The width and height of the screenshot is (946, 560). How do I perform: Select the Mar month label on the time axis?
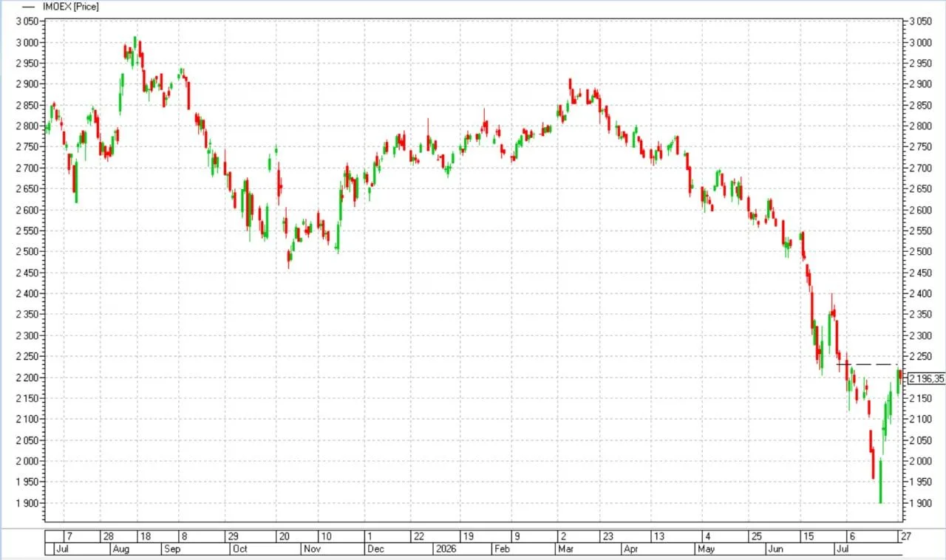(x=566, y=550)
